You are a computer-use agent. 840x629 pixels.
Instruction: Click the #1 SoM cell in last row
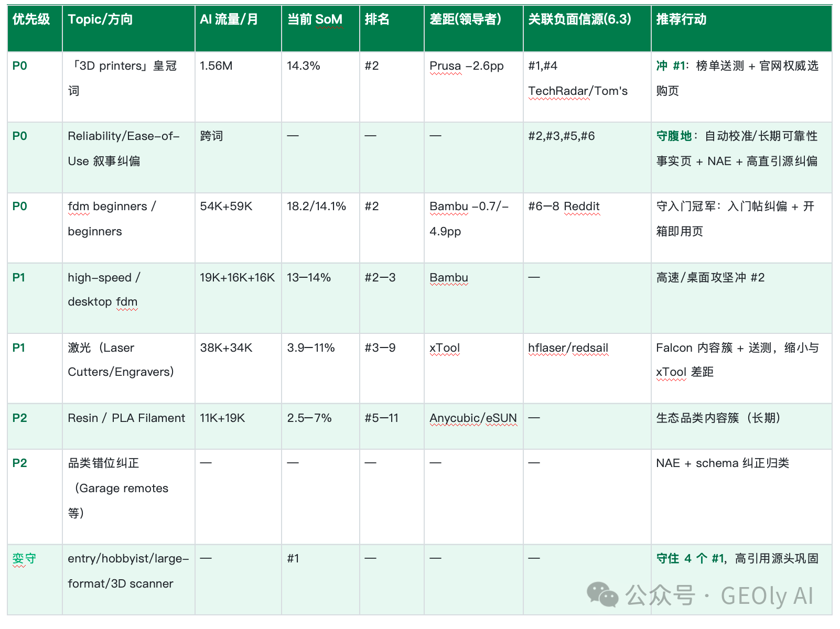pos(320,579)
